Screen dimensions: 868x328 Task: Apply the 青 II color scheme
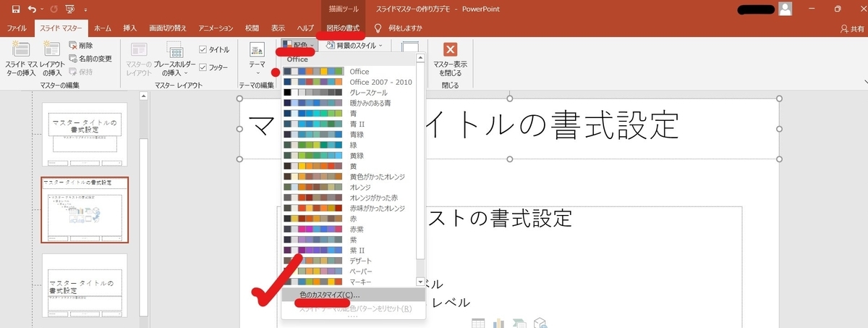(349, 124)
